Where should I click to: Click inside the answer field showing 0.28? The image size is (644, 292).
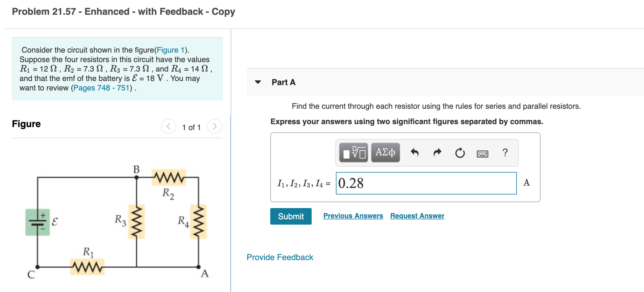pos(426,183)
